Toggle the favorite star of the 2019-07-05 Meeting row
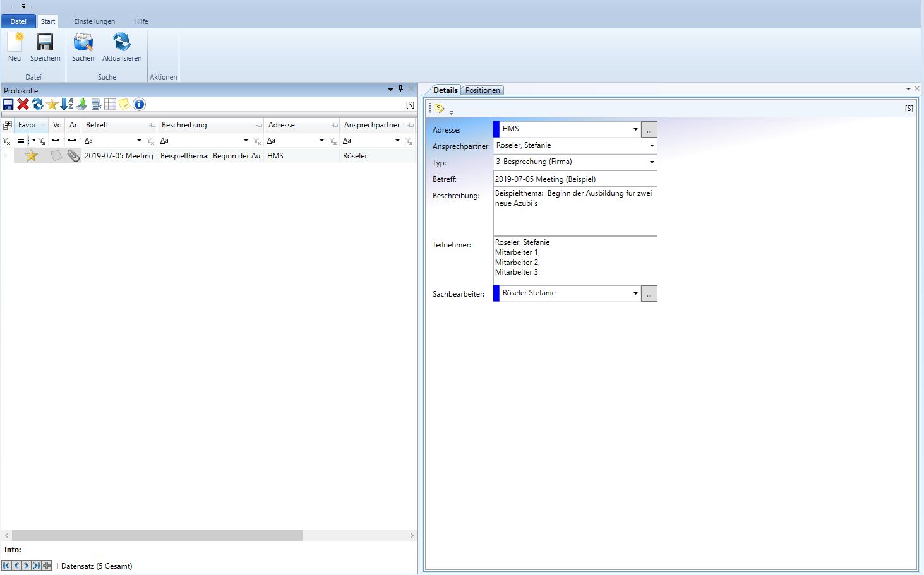This screenshot has height=575, width=924. tap(31, 155)
